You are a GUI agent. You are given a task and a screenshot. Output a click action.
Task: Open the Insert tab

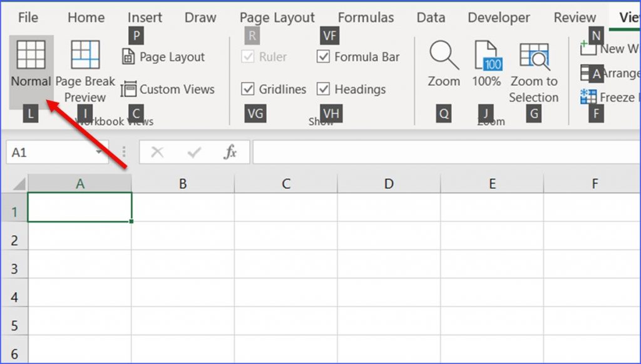pos(145,18)
